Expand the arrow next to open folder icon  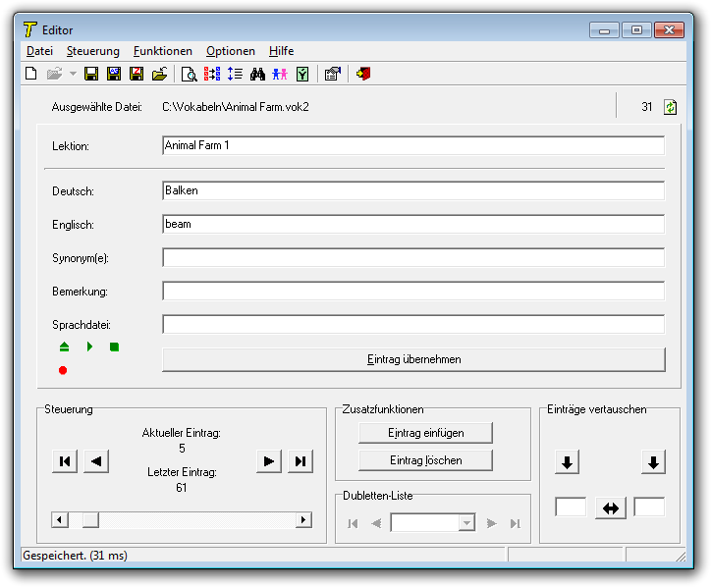73,74
